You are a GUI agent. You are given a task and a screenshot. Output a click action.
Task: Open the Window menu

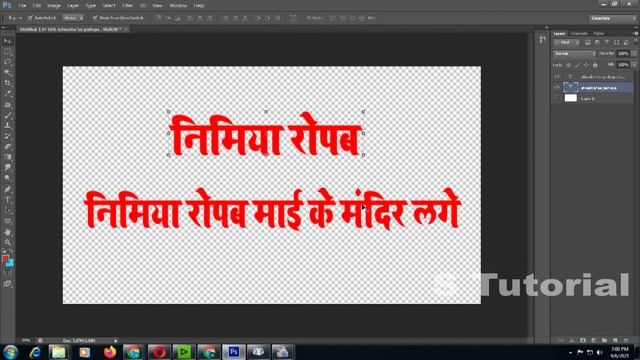178,6
